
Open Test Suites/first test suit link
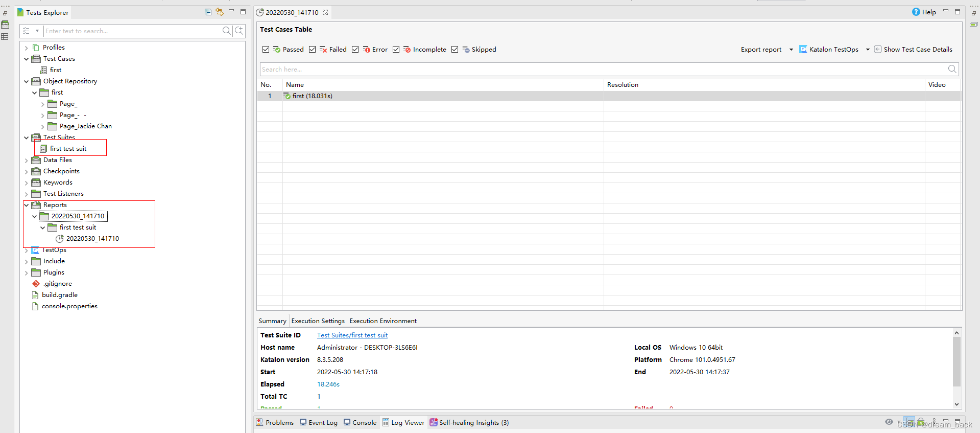(352, 335)
